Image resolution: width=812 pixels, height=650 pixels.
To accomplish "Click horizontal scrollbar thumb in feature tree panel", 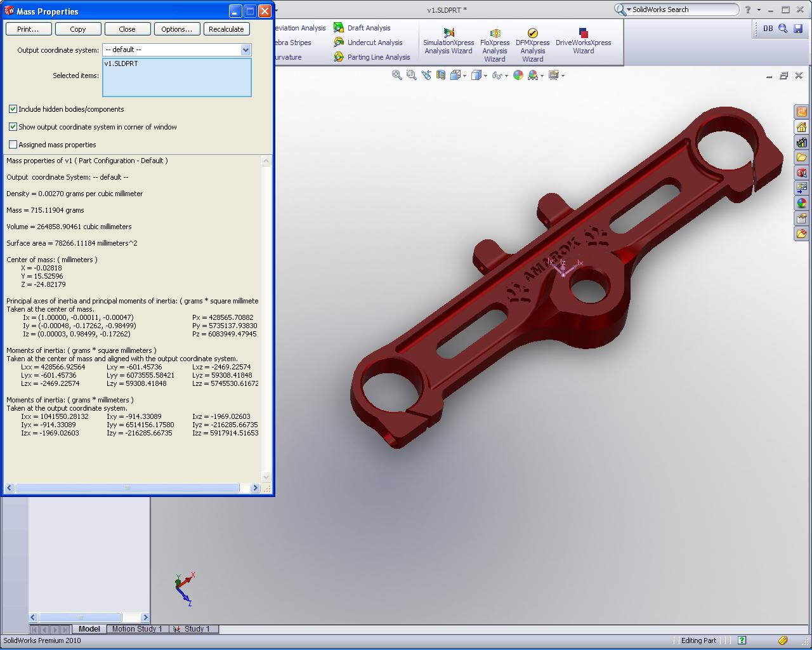I will coord(81,617).
